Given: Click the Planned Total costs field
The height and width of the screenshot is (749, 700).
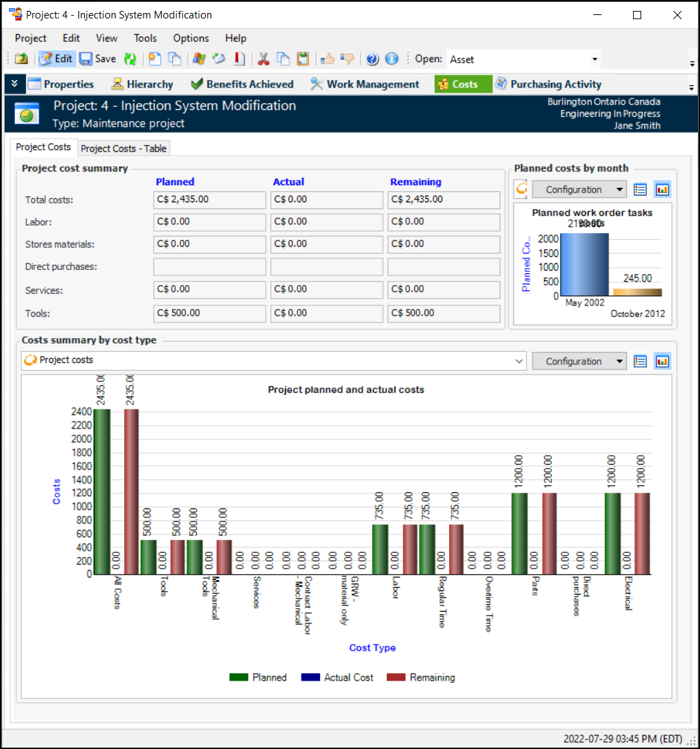Looking at the screenshot, I should pos(209,200).
